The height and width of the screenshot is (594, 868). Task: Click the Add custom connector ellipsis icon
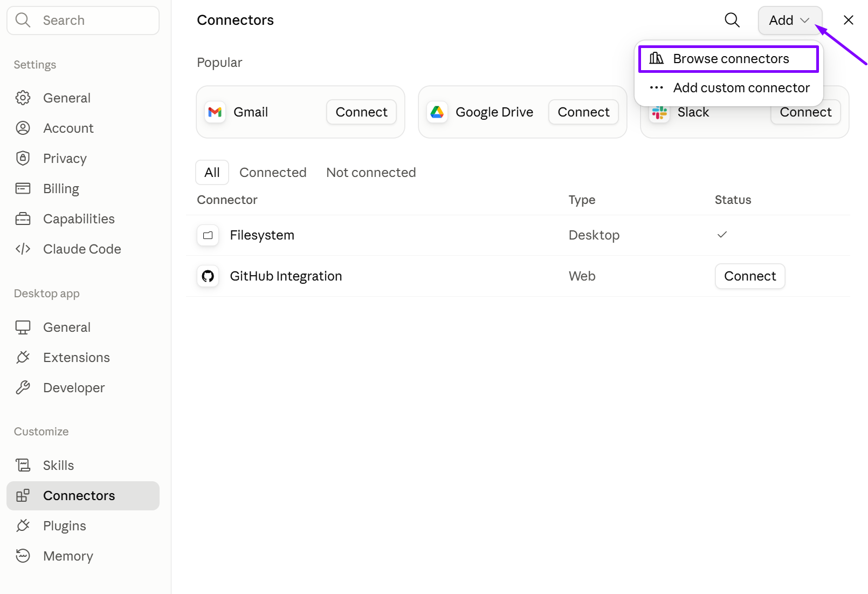pos(656,87)
